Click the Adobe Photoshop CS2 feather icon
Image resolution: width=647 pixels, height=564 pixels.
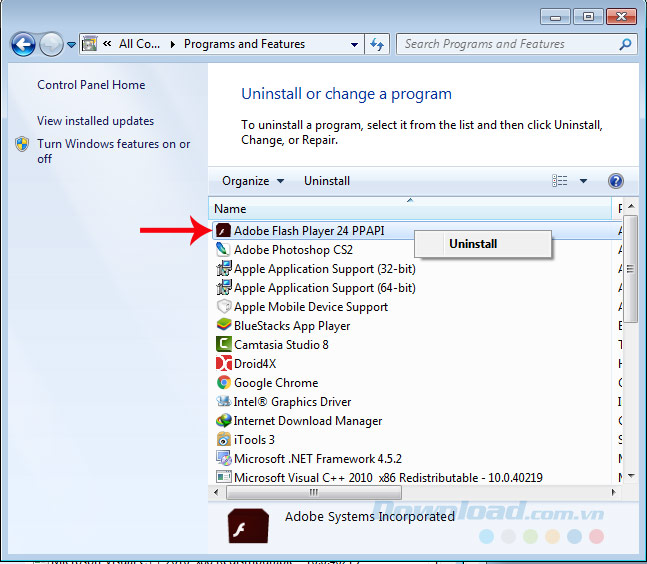[223, 249]
